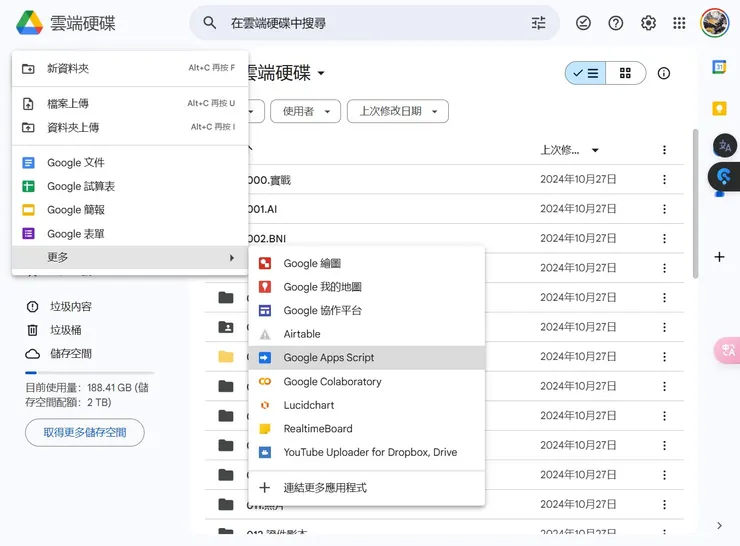Select Google 協作平台 from submenu
Viewport: 740px width, 546px height.
click(367, 311)
